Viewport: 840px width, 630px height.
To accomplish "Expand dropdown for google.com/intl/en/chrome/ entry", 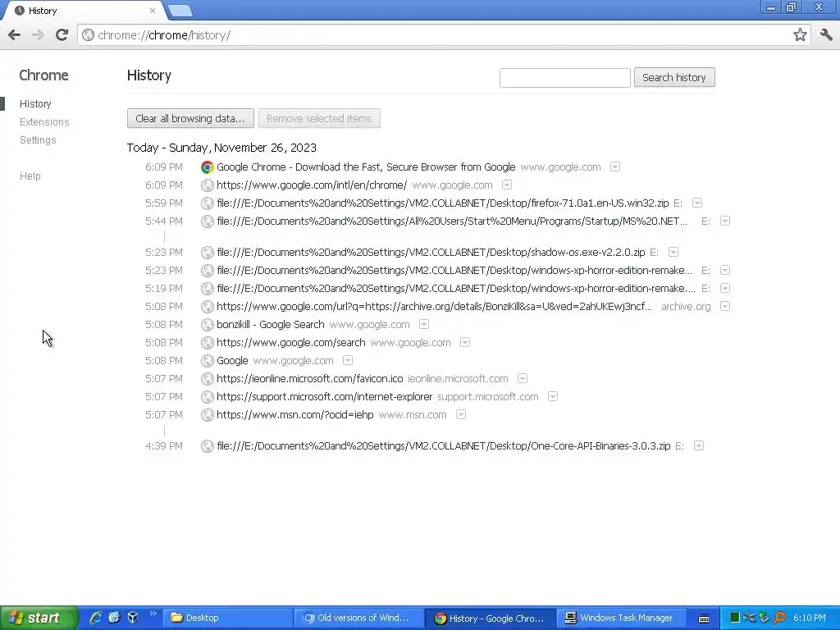I will click(507, 185).
